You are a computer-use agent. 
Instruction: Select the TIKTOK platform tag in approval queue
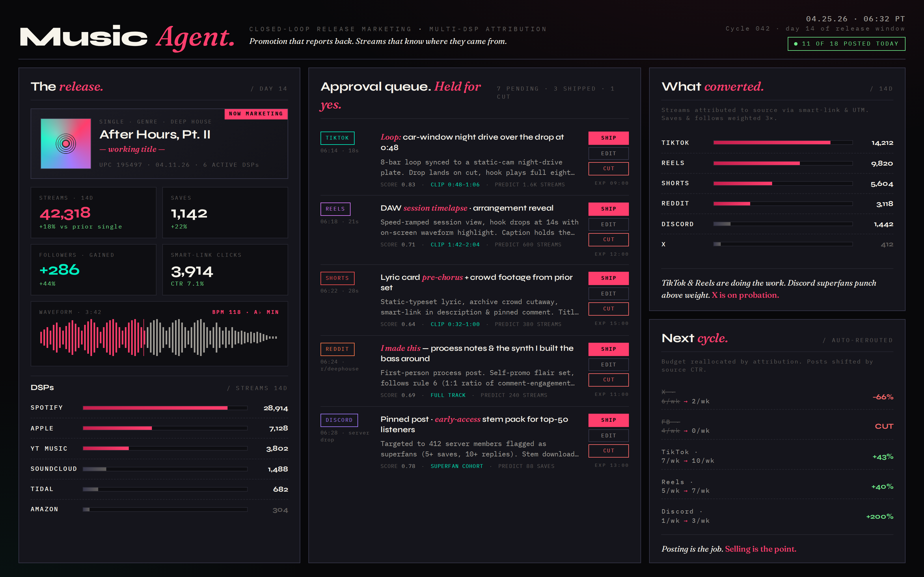point(337,138)
